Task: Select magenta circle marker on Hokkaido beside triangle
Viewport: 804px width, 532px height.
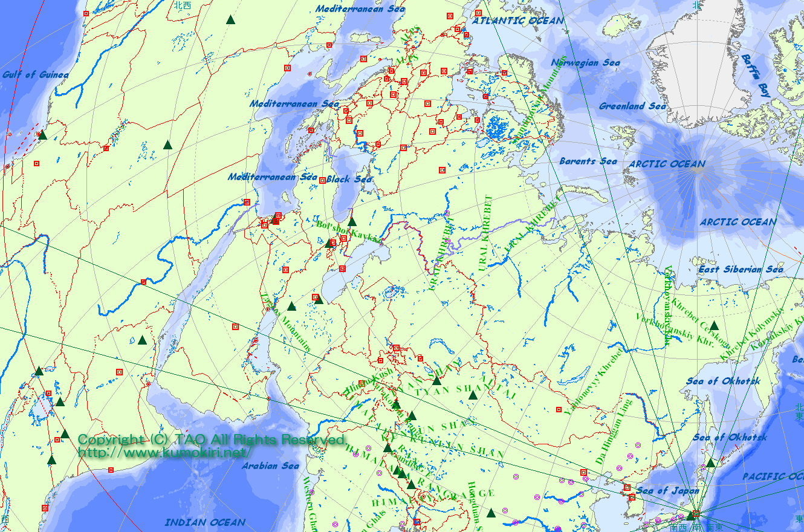Action: click(x=704, y=467)
